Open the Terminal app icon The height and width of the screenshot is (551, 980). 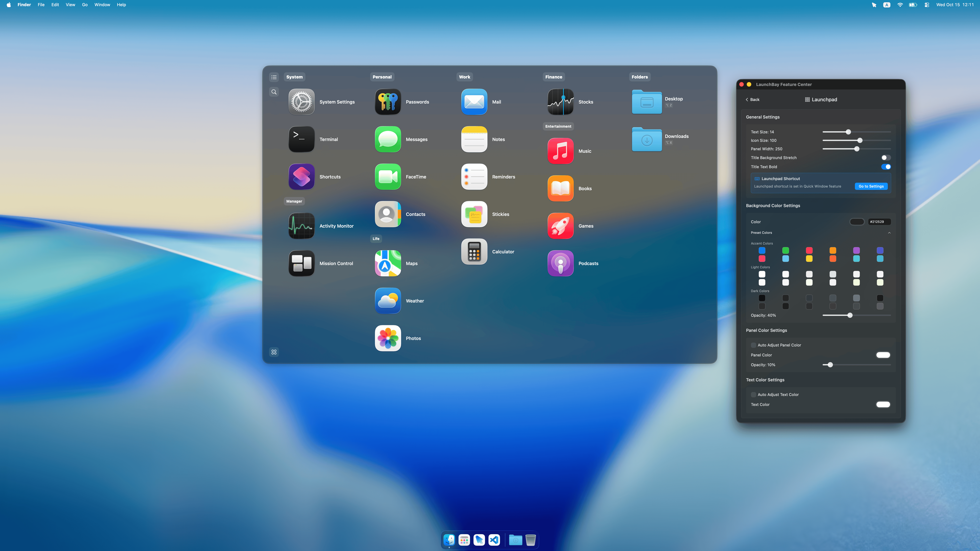pyautogui.click(x=301, y=139)
